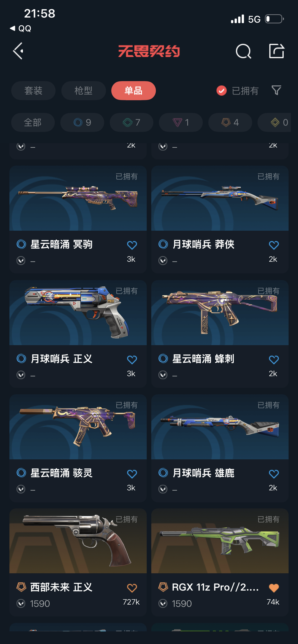The width and height of the screenshot is (298, 644).
Task: Toggle the 已拥有 owned checkbox
Action: pos(222,90)
